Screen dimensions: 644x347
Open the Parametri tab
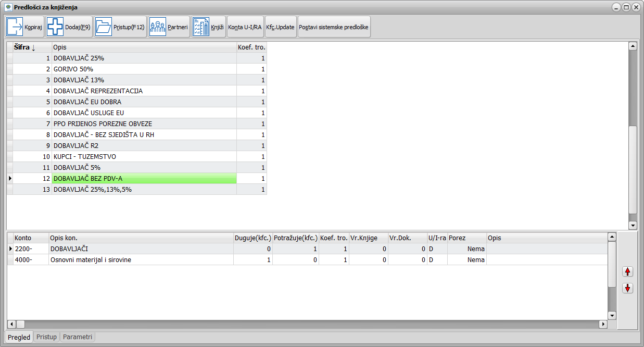77,337
